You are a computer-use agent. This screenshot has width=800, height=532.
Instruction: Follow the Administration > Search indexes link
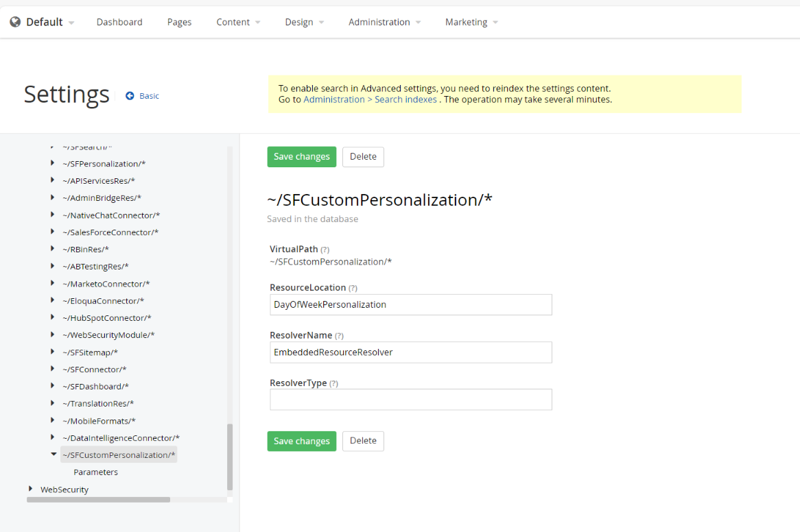[x=370, y=99]
